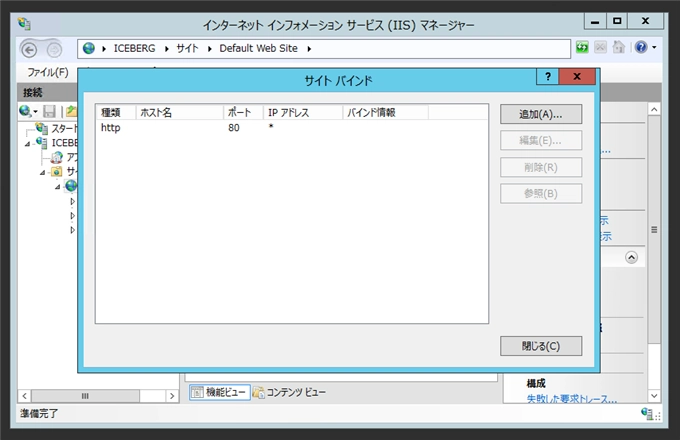This screenshot has height=440, width=680.
Task: Select the Default Web Site globe icon in tree
Action: pos(71,186)
